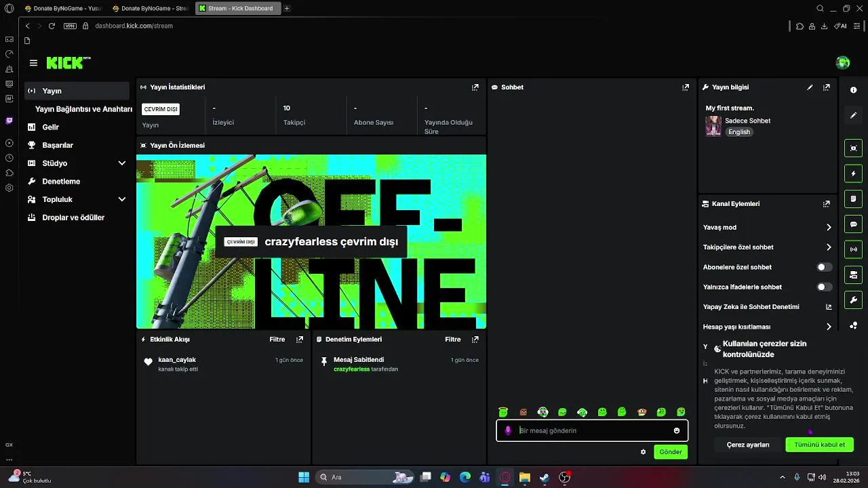Toggle the channel actions widget icon
This screenshot has width=868, height=488.
click(853, 274)
